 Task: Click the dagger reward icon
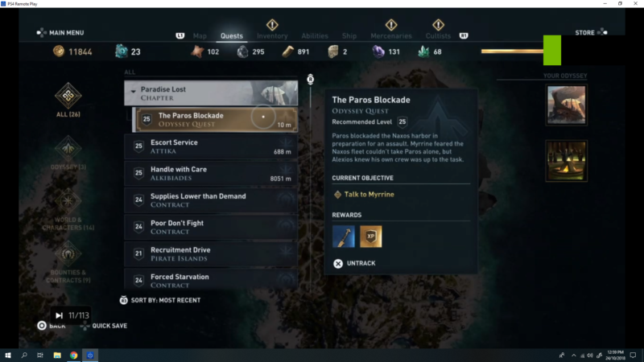tap(344, 237)
